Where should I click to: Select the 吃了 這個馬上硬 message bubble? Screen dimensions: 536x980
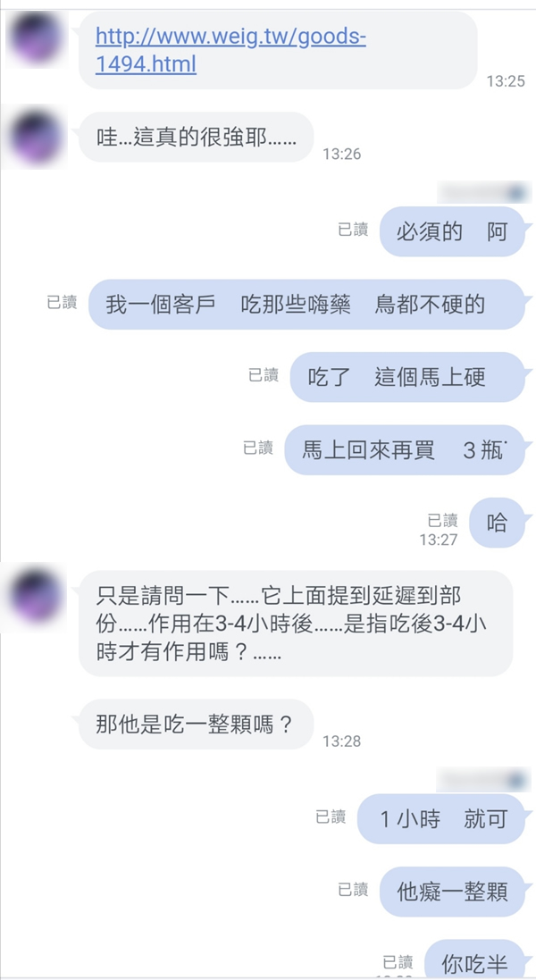[x=407, y=378]
